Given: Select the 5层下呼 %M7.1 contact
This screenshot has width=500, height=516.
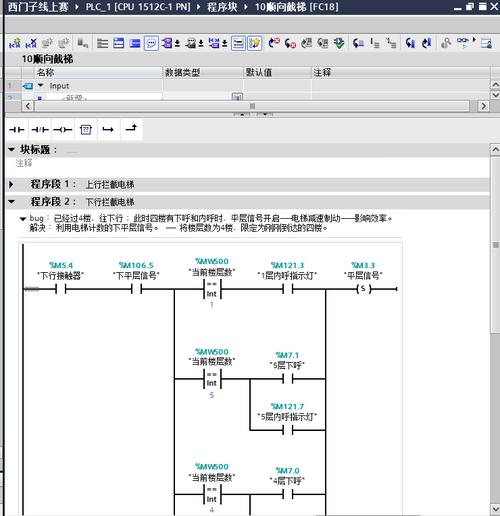Looking at the screenshot, I should [x=287, y=379].
